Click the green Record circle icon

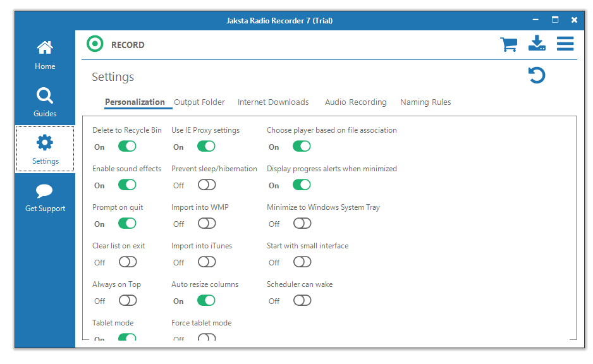95,44
